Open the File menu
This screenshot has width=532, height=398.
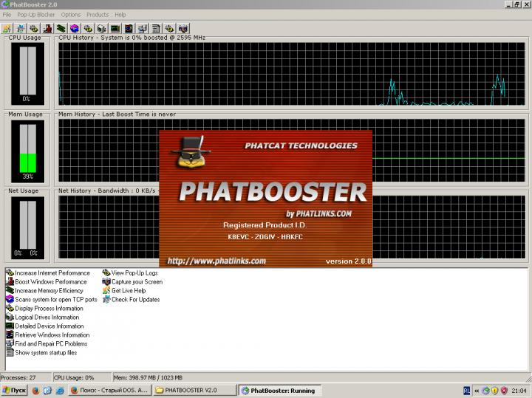7,15
